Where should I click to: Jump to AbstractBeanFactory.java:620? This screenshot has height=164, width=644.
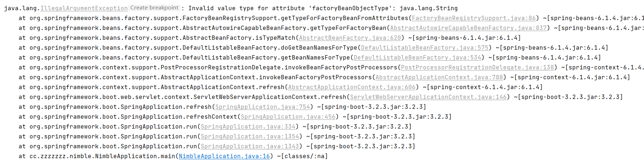(x=350, y=38)
